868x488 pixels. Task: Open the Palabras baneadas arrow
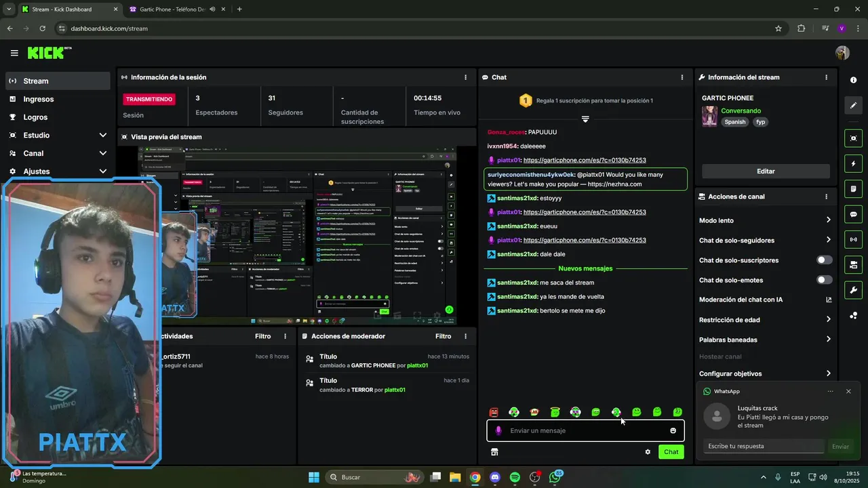[x=828, y=340]
